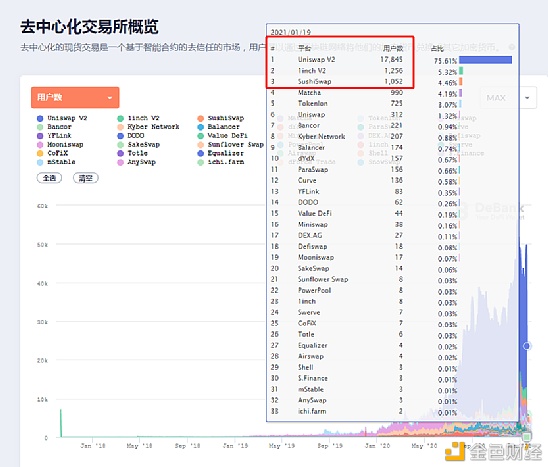Click the 2021/01/19 tooltip date
The width and height of the screenshot is (548, 467).
(291, 32)
